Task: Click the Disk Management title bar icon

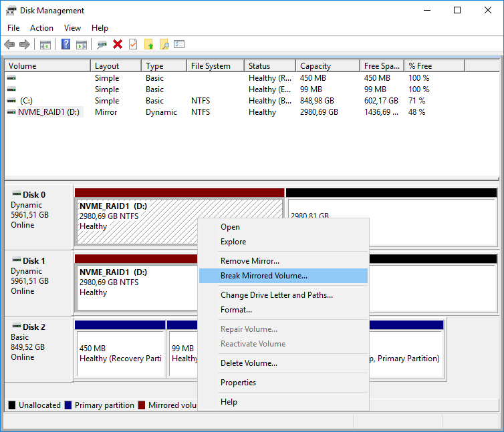Action: [11, 11]
